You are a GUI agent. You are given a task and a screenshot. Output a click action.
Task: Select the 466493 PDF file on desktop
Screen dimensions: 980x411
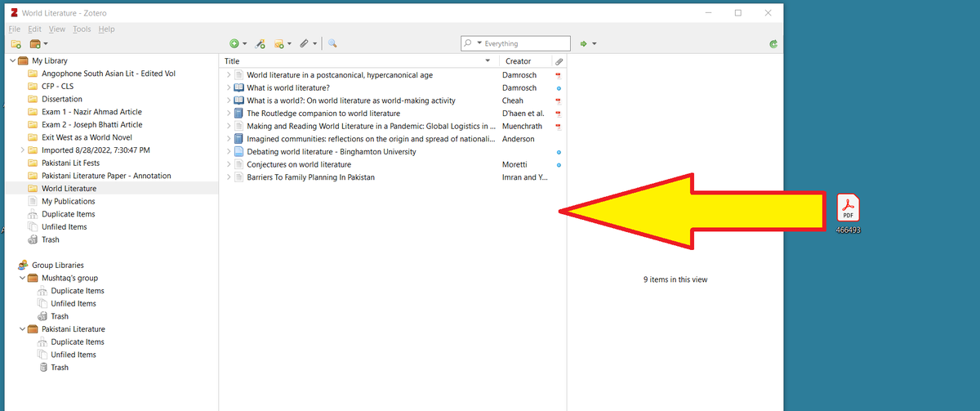coord(849,214)
